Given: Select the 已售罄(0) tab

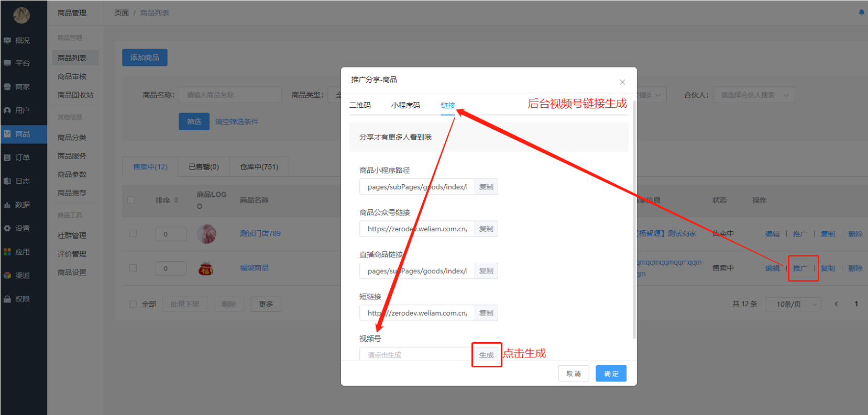Looking at the screenshot, I should [x=204, y=166].
